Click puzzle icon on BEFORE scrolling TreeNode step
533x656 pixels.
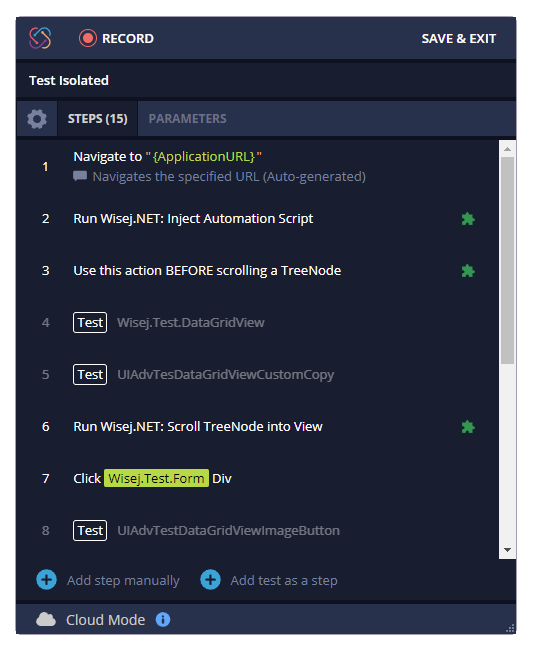pyautogui.click(x=468, y=271)
